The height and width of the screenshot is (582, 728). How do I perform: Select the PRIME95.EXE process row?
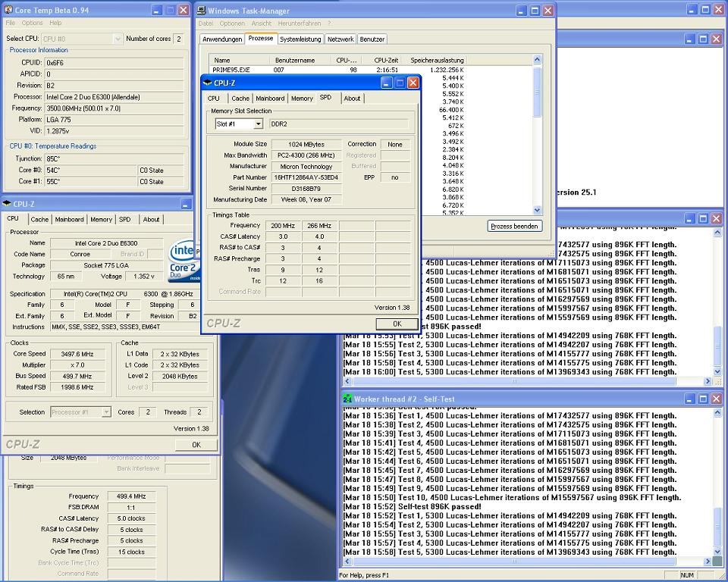(x=338, y=70)
